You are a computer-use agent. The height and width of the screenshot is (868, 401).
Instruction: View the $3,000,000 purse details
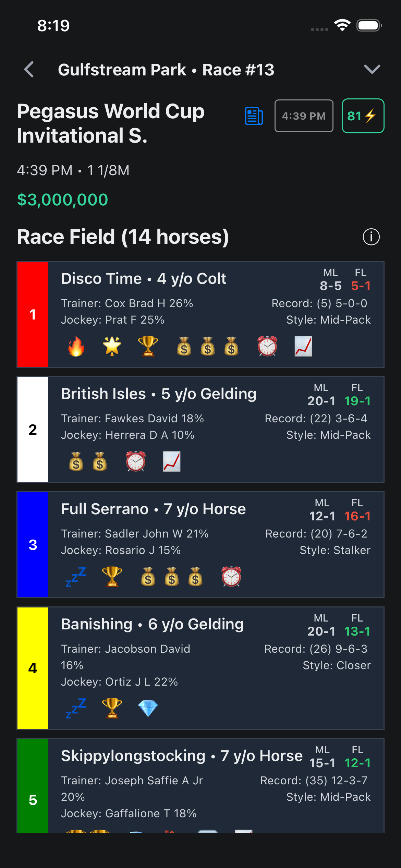62,199
